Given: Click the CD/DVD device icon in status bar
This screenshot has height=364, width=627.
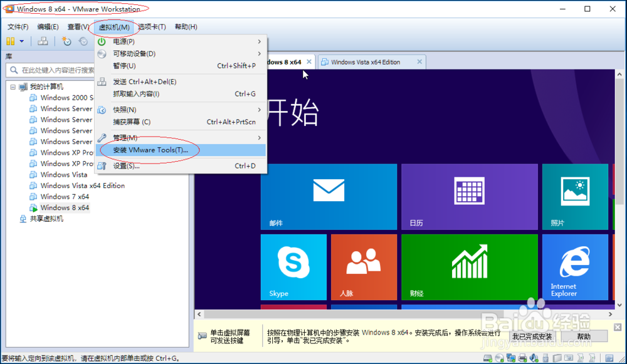Looking at the screenshot, I should [498, 357].
